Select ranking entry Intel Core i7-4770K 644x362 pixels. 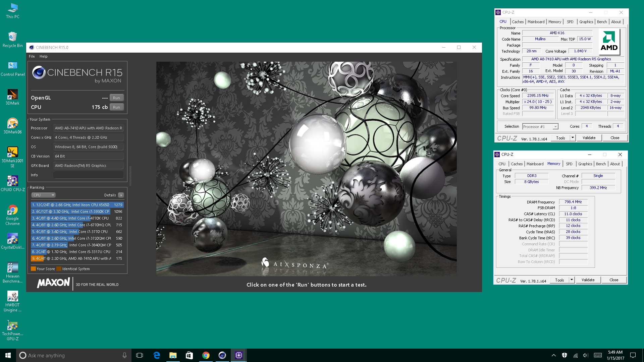pos(77,218)
